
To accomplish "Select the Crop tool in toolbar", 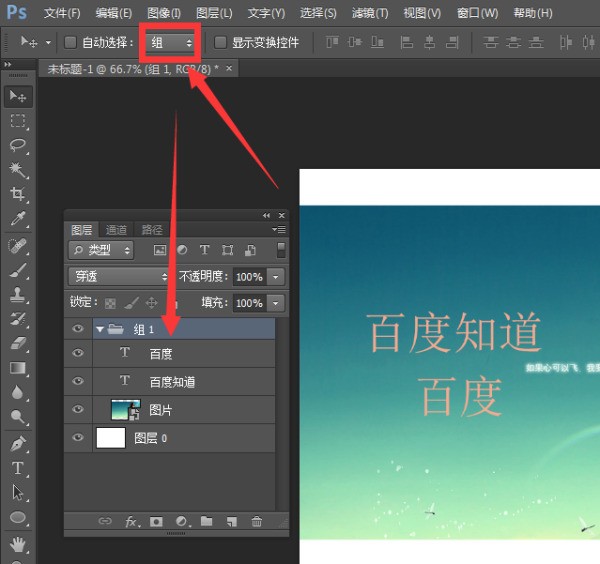I will point(17,194).
